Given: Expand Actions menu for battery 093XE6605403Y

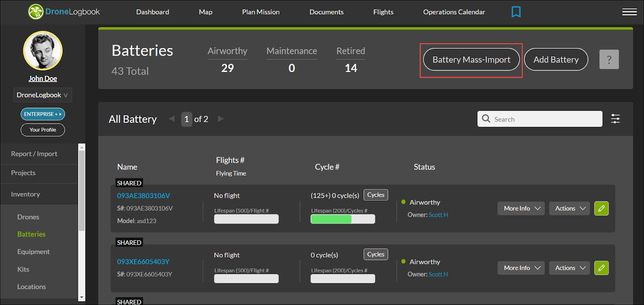Looking at the screenshot, I should 570,268.
